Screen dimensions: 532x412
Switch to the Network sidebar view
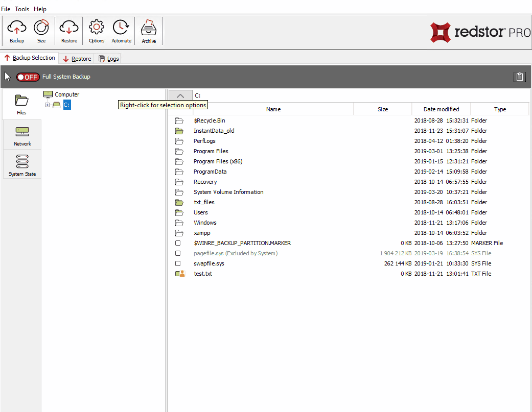22,135
